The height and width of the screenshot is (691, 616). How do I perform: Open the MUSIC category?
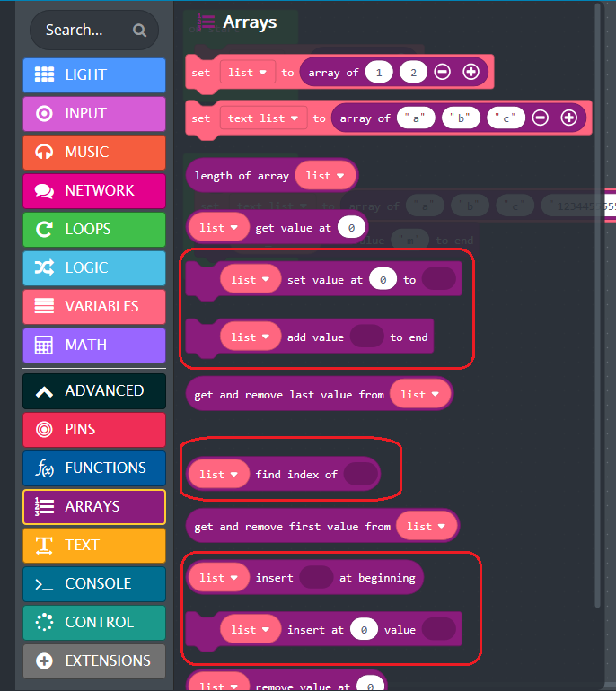point(94,153)
